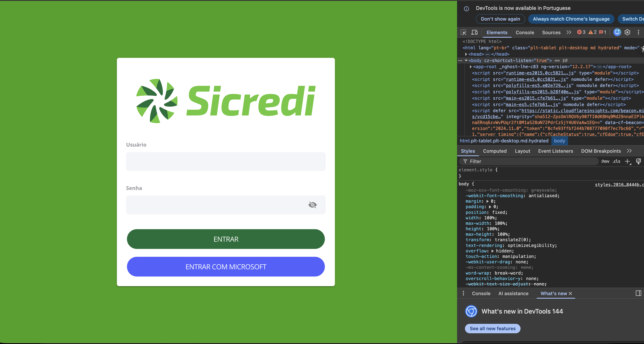
Task: Toggle the drawer sidebar panel icon
Action: tap(638, 293)
